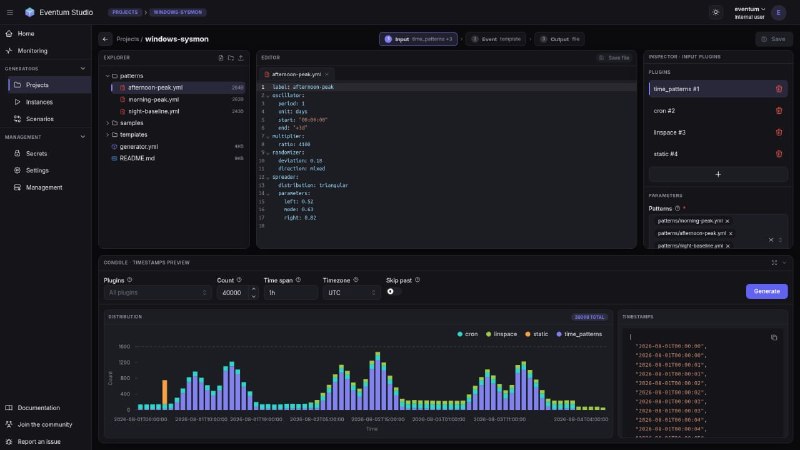
Task: Open generator.yml in the explorer
Action: (178, 147)
